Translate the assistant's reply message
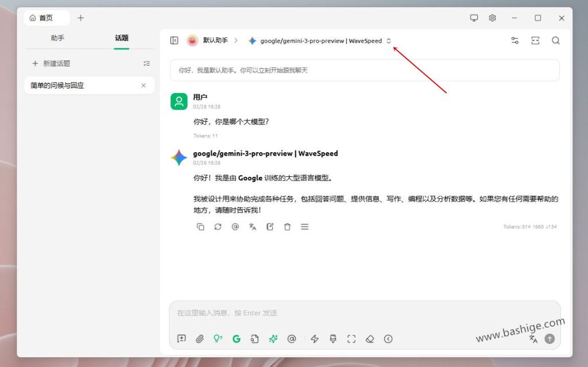 253,227
